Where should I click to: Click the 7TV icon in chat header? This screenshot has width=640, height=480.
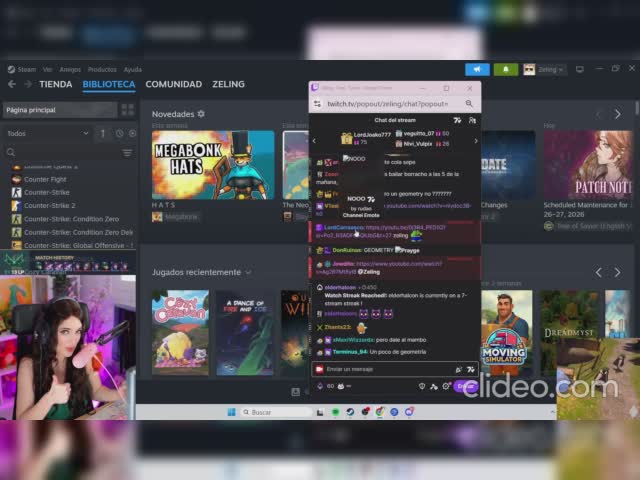pos(457,120)
